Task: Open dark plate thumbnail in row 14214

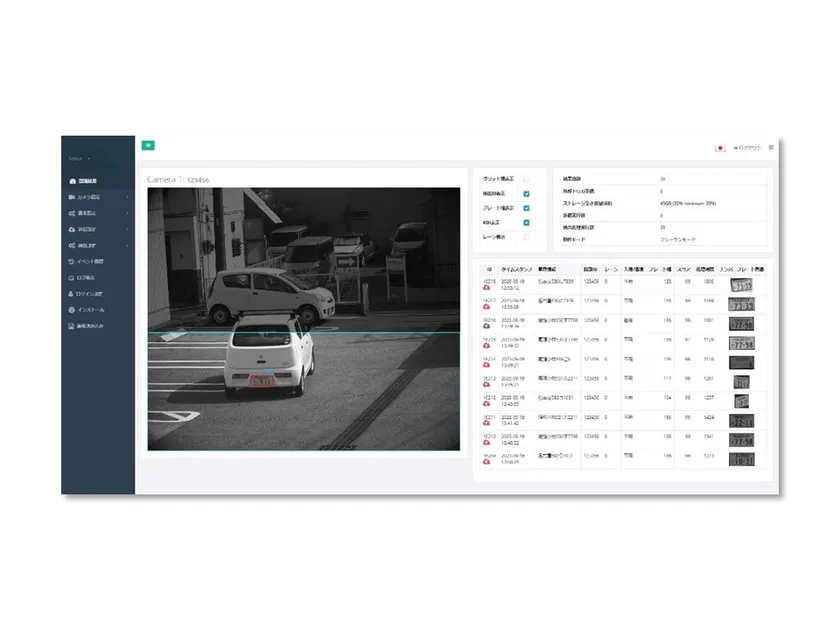Action: (x=741, y=363)
